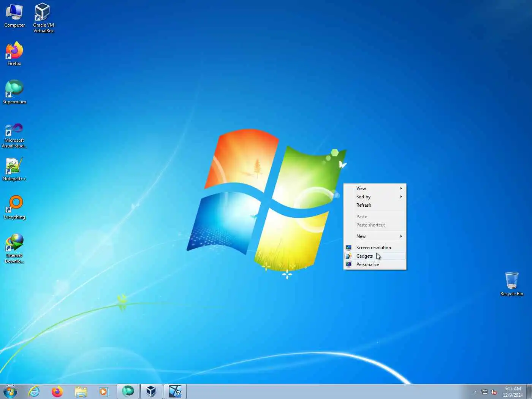Open Screen resolution from context menu
This screenshot has height=399, width=532.
(x=375, y=248)
